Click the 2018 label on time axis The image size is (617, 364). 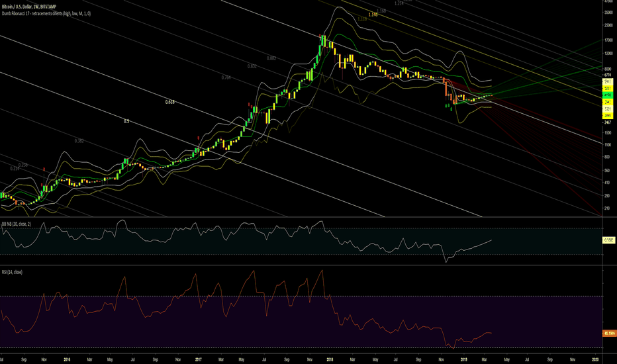click(330, 359)
